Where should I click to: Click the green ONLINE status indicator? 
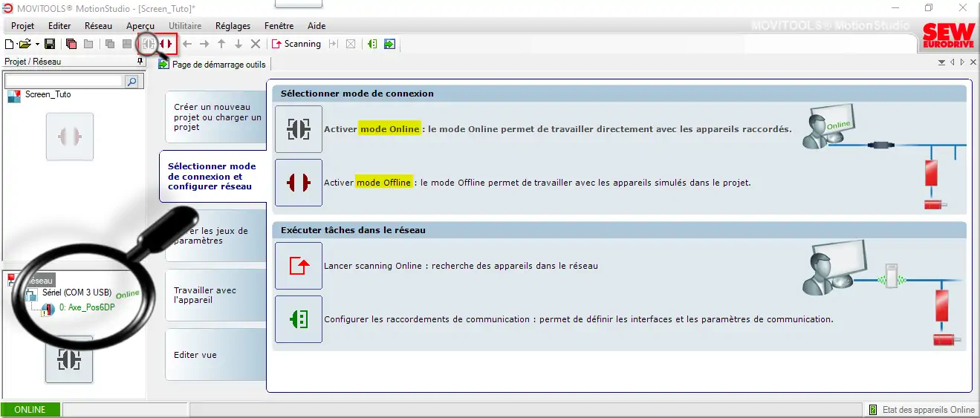click(x=30, y=410)
